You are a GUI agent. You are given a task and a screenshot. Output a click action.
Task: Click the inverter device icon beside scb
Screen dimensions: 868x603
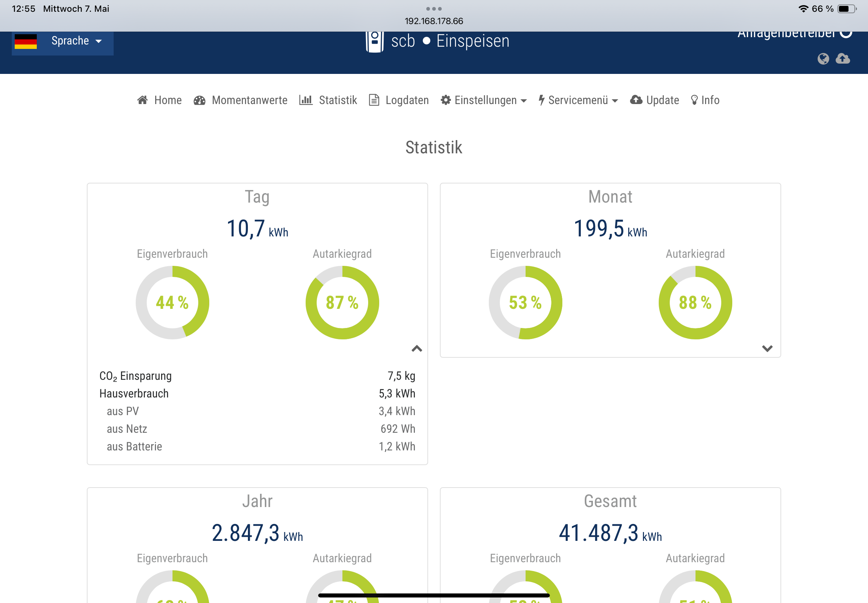[374, 42]
